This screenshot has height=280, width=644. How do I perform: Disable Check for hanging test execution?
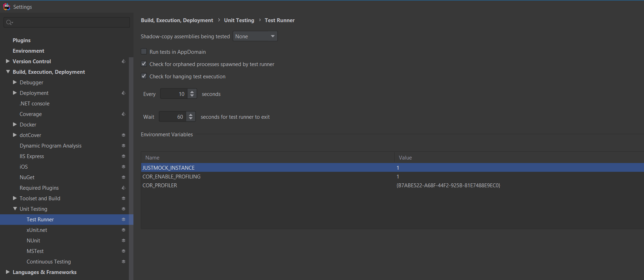[x=144, y=76]
